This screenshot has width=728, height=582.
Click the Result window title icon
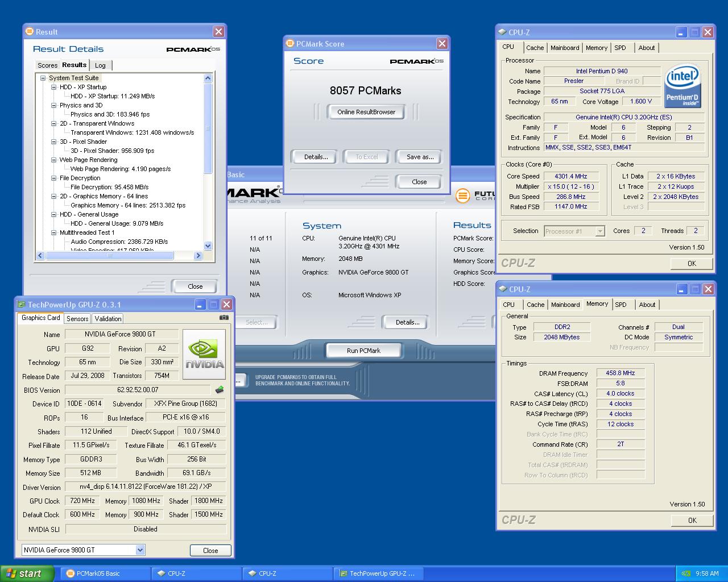tap(30, 32)
